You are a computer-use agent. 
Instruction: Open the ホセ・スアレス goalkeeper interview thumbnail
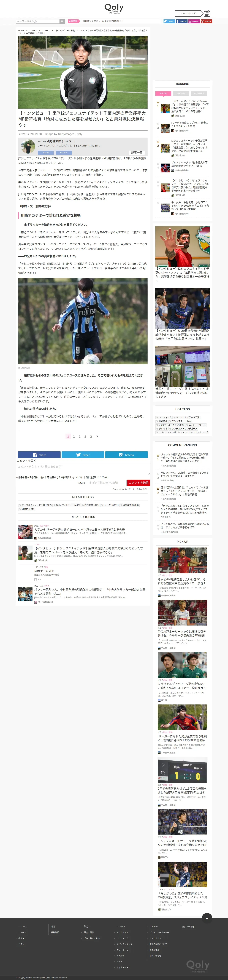pos(182,246)
